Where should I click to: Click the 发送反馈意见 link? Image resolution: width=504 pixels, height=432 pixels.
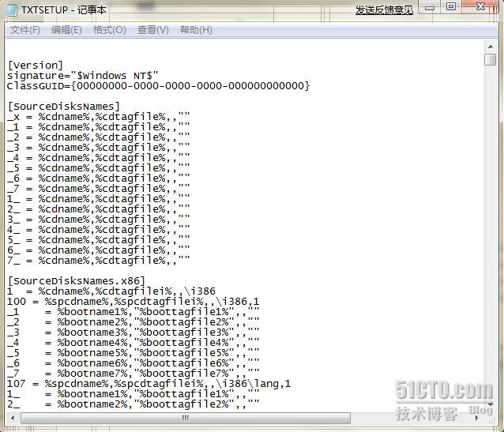coord(384,10)
